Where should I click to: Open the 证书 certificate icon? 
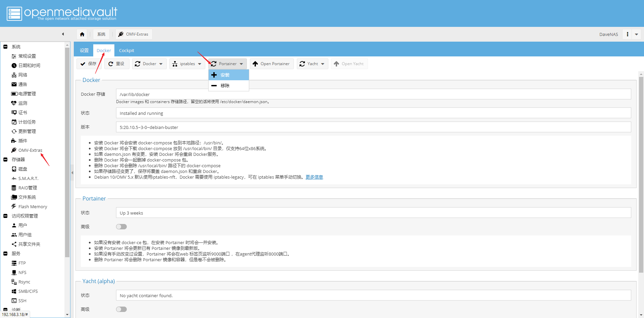[14, 112]
